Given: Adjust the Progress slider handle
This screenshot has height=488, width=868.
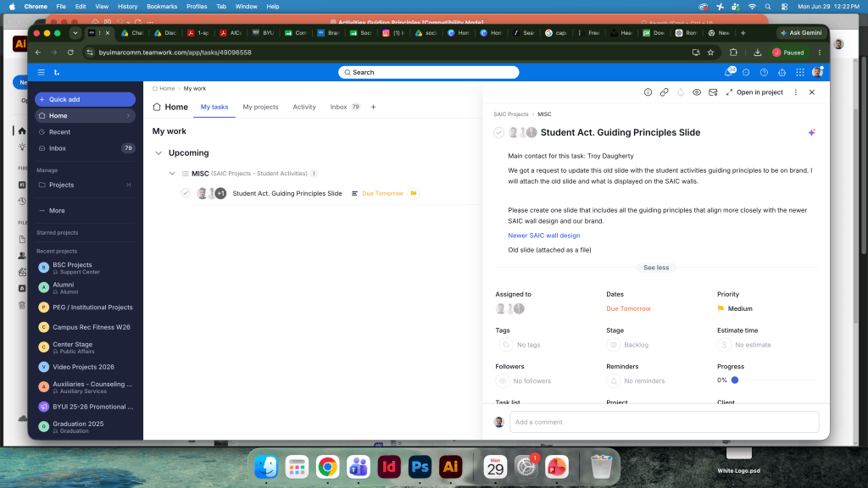Looking at the screenshot, I should click(735, 380).
